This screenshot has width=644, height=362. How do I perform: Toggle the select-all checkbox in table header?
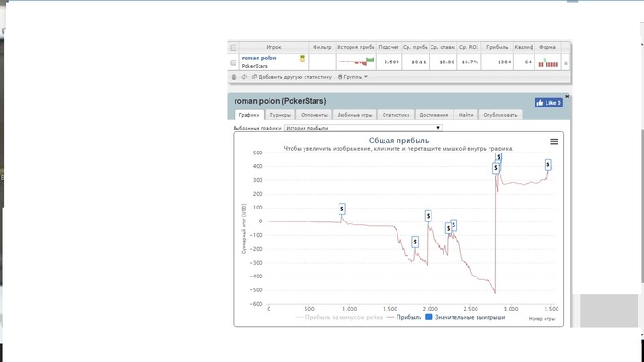234,48
